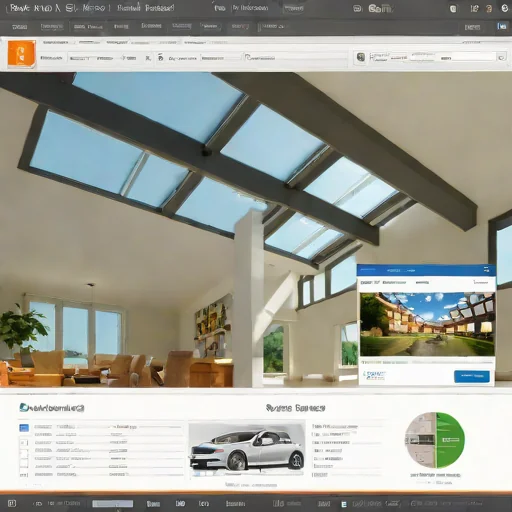Click the blue icon at the dark menu bar's right end
Screen dimensions: 512x512
[x=502, y=26]
